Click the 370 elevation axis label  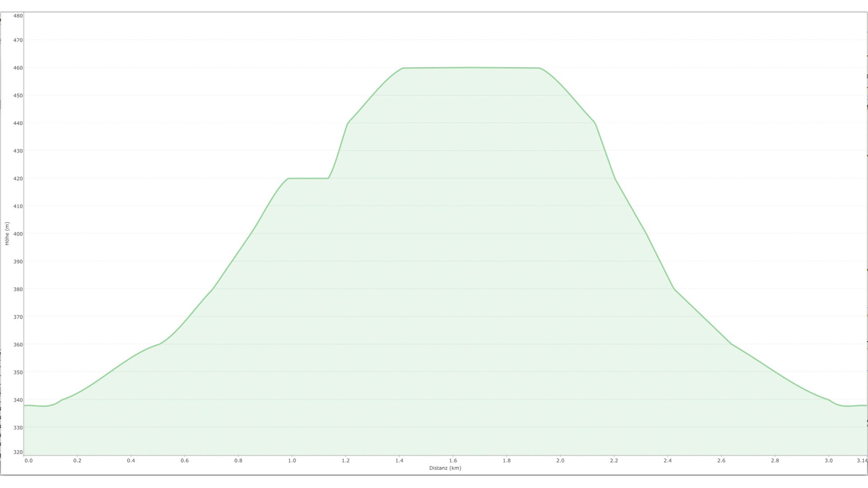point(18,317)
